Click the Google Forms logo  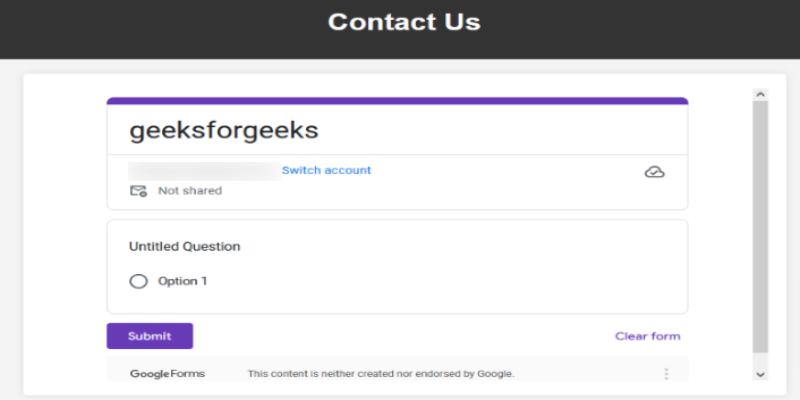pos(167,374)
